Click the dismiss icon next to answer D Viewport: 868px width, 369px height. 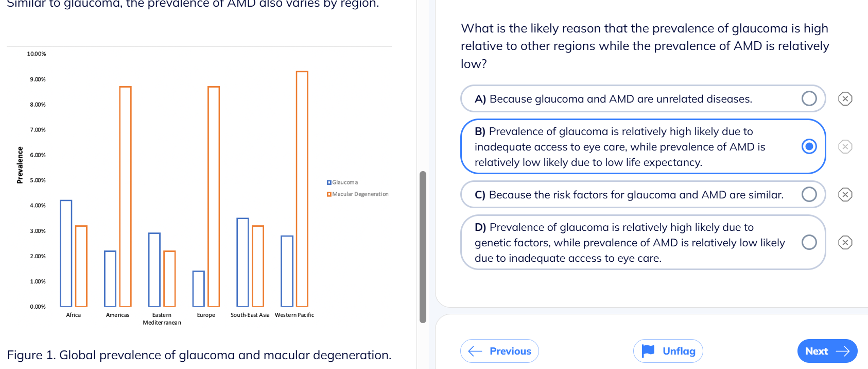pos(845,242)
